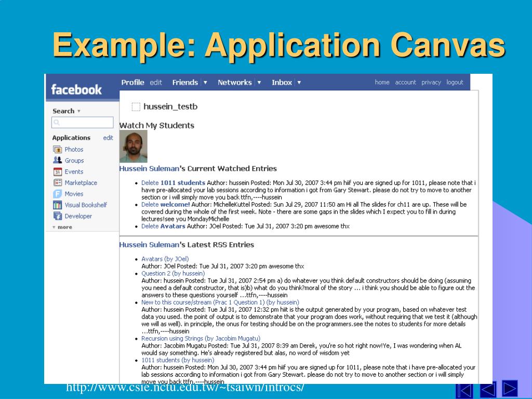Open Movies application link
Screen dimensions: 532x399
click(x=74, y=194)
